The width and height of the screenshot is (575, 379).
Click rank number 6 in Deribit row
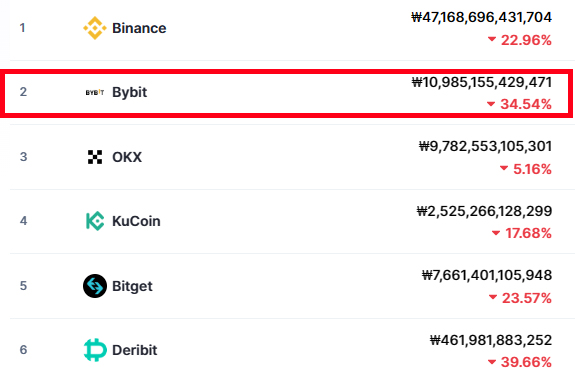[x=23, y=350]
